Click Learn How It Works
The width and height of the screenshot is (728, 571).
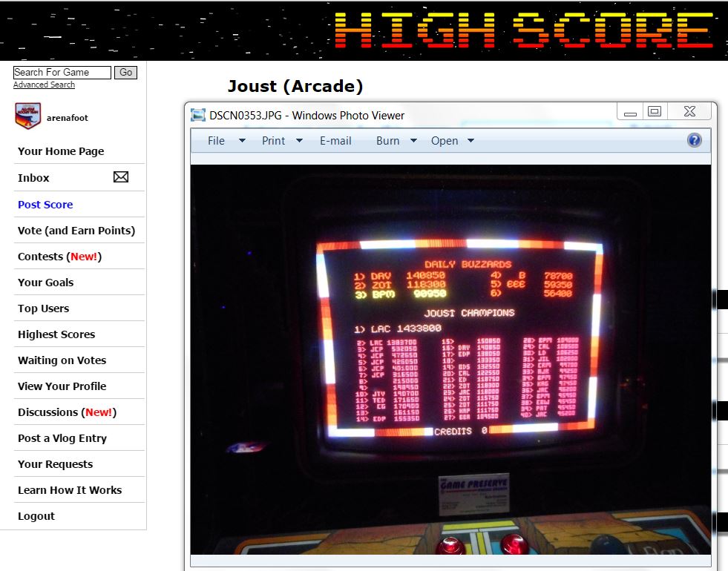70,490
